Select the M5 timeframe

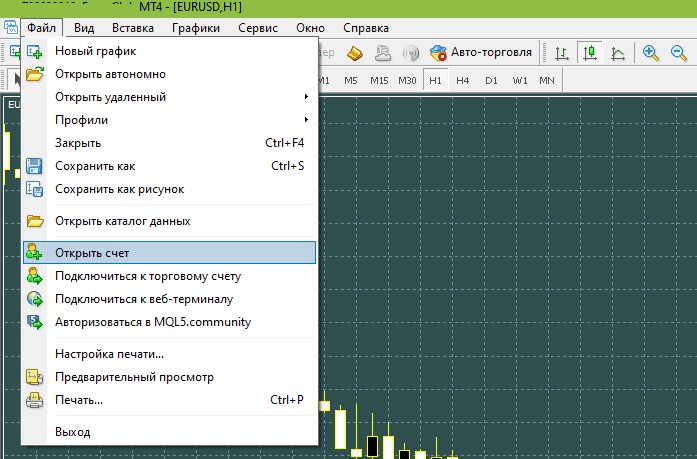[x=351, y=80]
